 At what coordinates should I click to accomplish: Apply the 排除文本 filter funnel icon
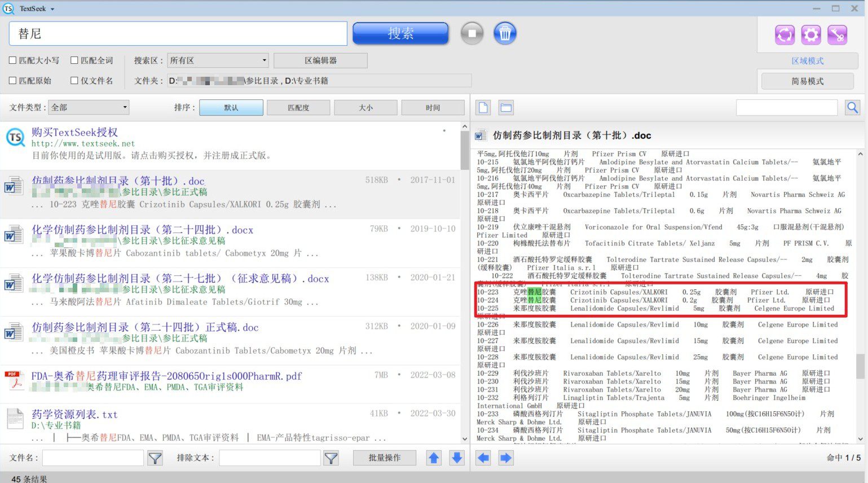[x=331, y=458]
